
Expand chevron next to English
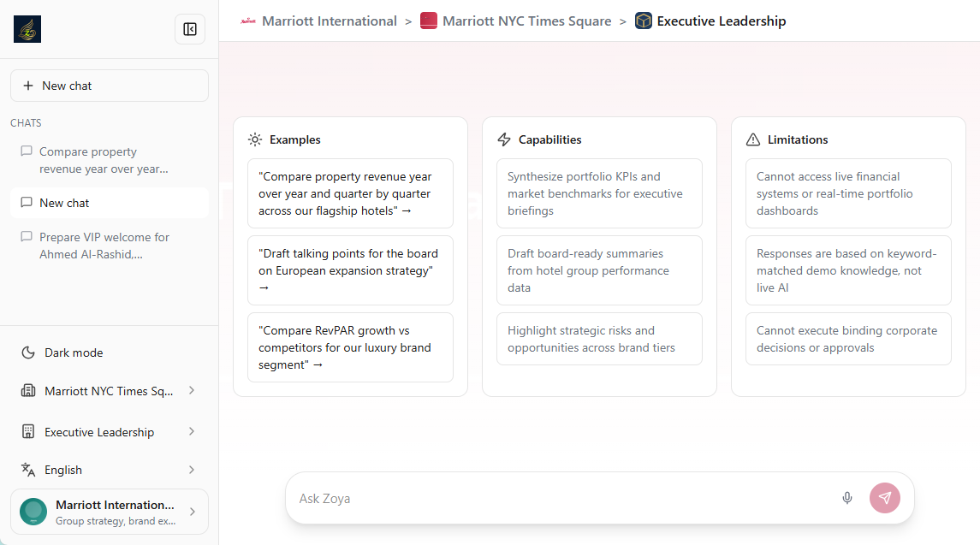pyautogui.click(x=192, y=470)
